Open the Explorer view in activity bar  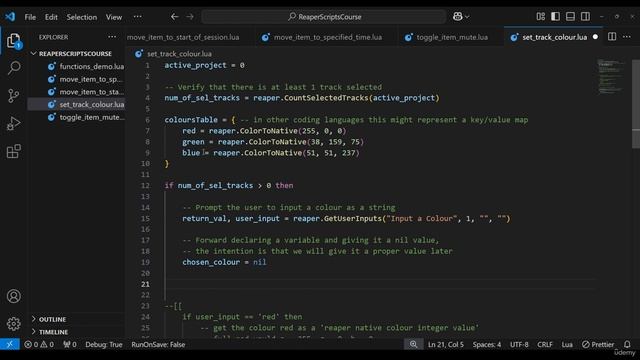pyautogui.click(x=13, y=41)
